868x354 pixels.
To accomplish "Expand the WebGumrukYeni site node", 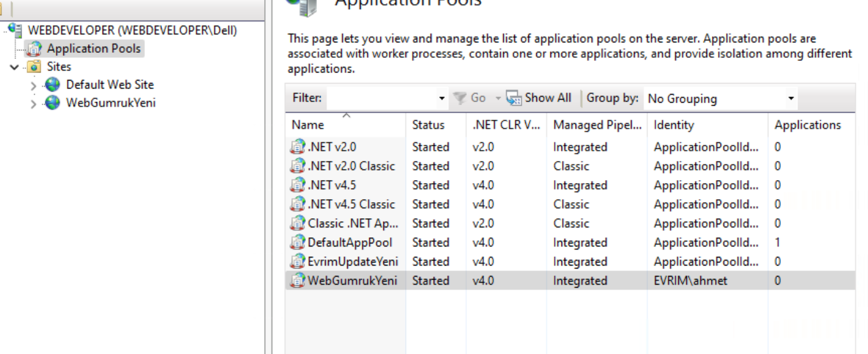I will pos(33,103).
